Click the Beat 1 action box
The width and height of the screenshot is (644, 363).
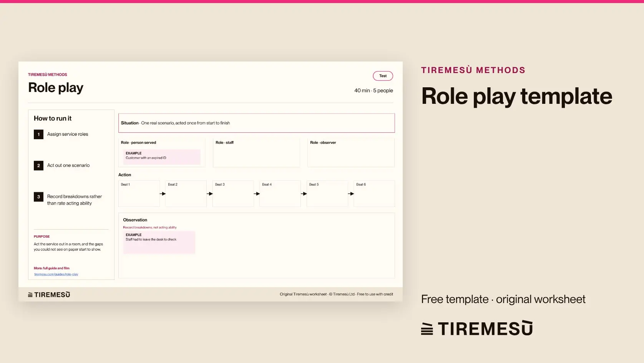(139, 193)
